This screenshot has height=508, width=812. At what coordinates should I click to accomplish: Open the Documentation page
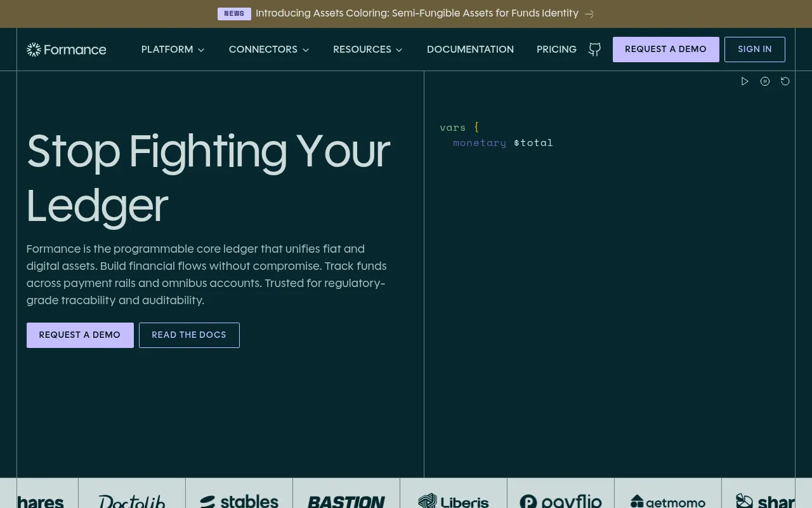click(470, 50)
